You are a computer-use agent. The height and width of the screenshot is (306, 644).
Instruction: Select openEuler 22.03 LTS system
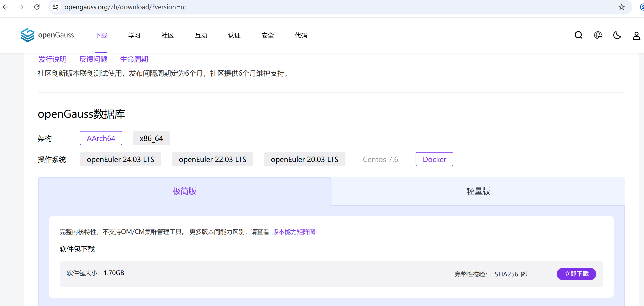click(212, 159)
